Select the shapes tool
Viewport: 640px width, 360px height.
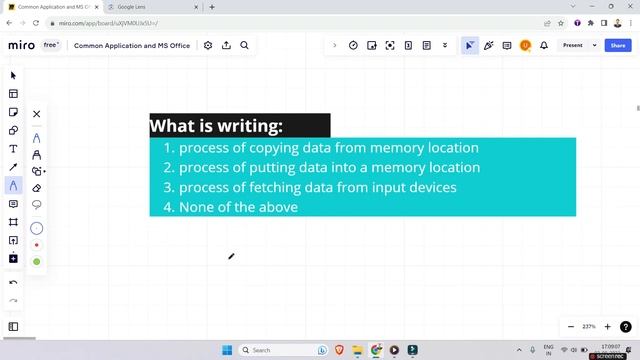coord(13,131)
